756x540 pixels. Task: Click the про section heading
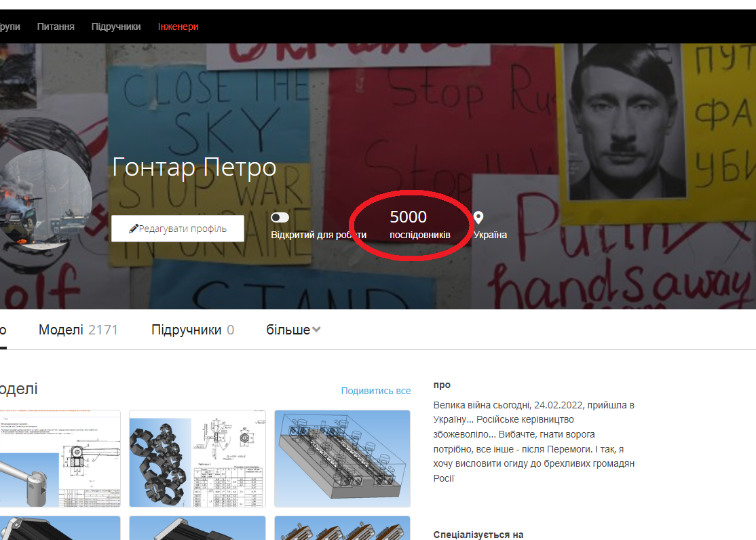(x=442, y=385)
